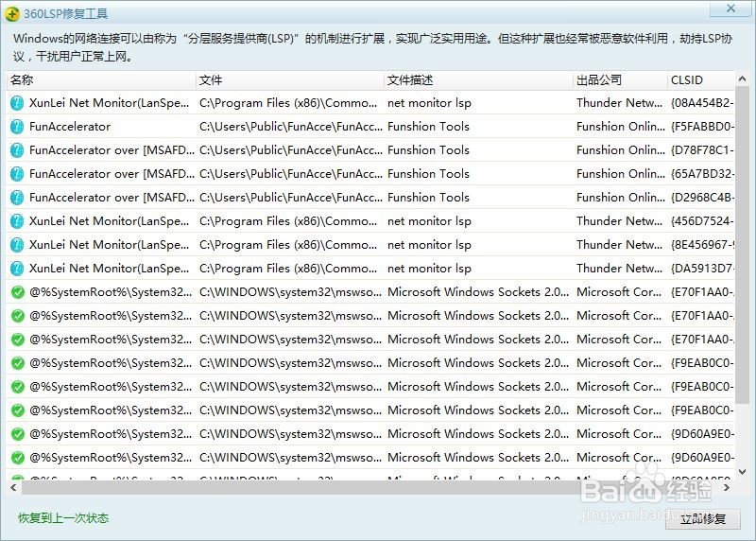Select XunLei Net Monitor name in row {08A454B2-

[x=110, y=103]
